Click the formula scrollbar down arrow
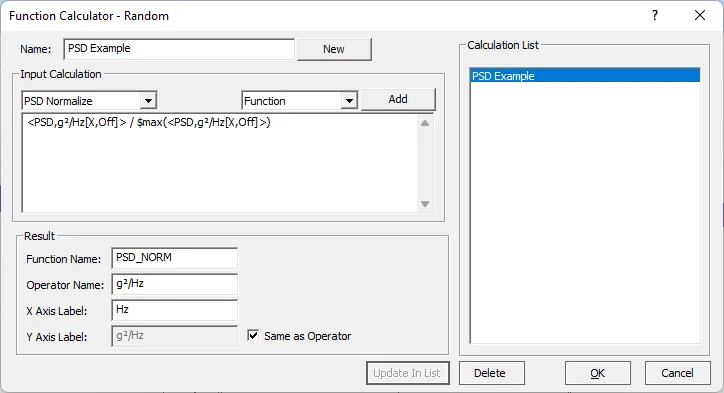Viewport: 724px width, 393px height. tap(425, 204)
